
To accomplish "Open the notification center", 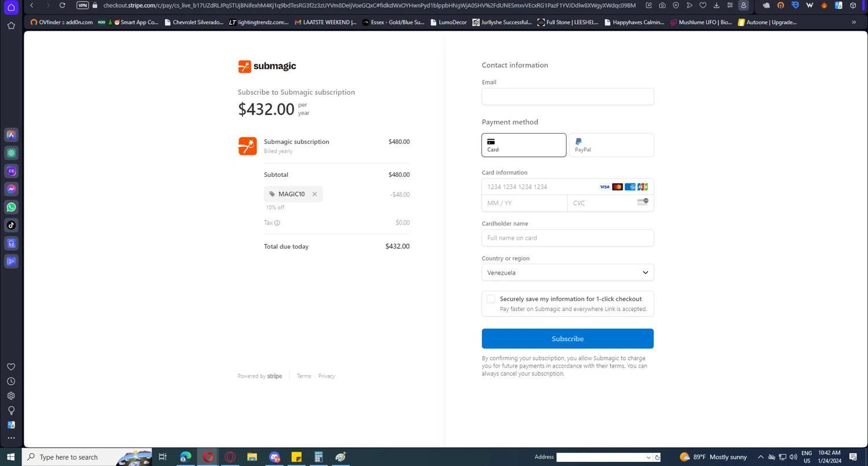I will (853, 457).
